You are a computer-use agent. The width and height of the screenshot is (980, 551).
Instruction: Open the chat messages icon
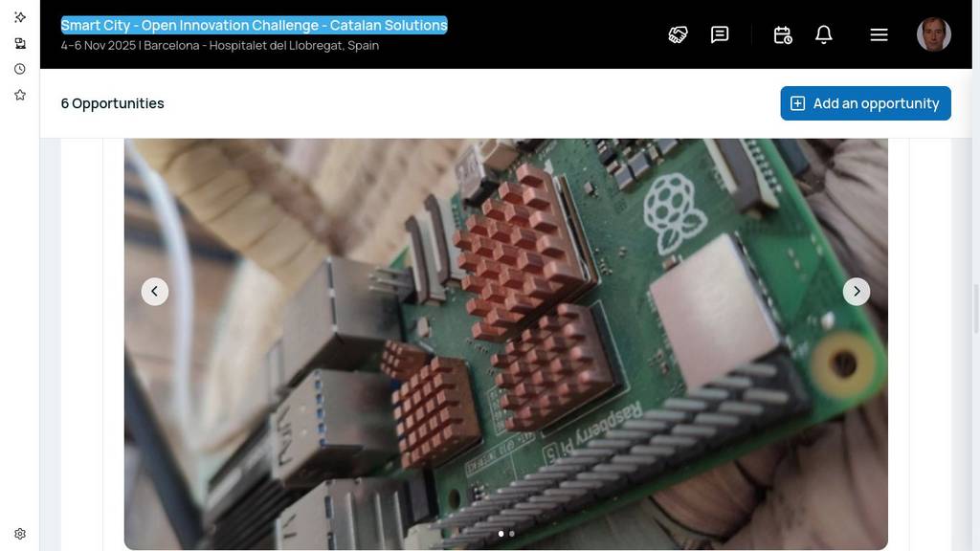click(x=720, y=34)
